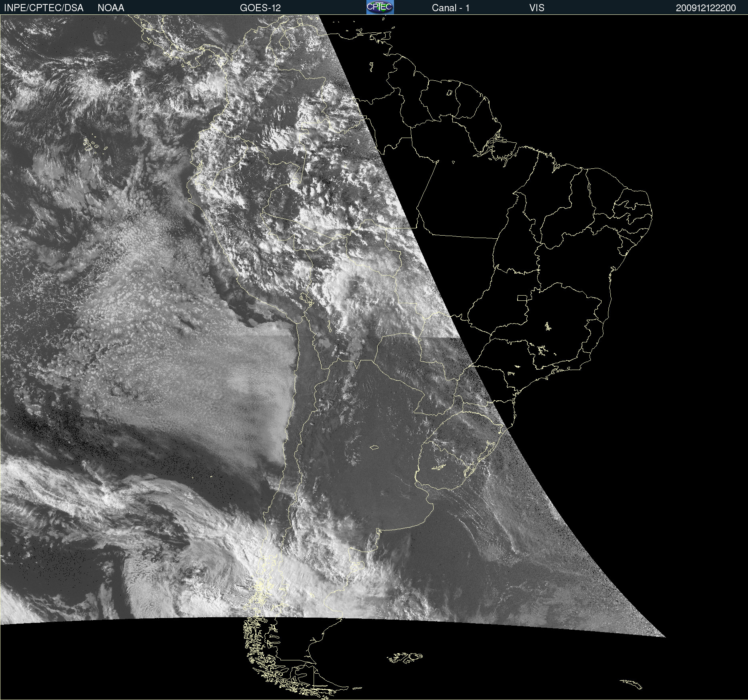Click the Canal - 1 label
The height and width of the screenshot is (700, 748).
450,8
